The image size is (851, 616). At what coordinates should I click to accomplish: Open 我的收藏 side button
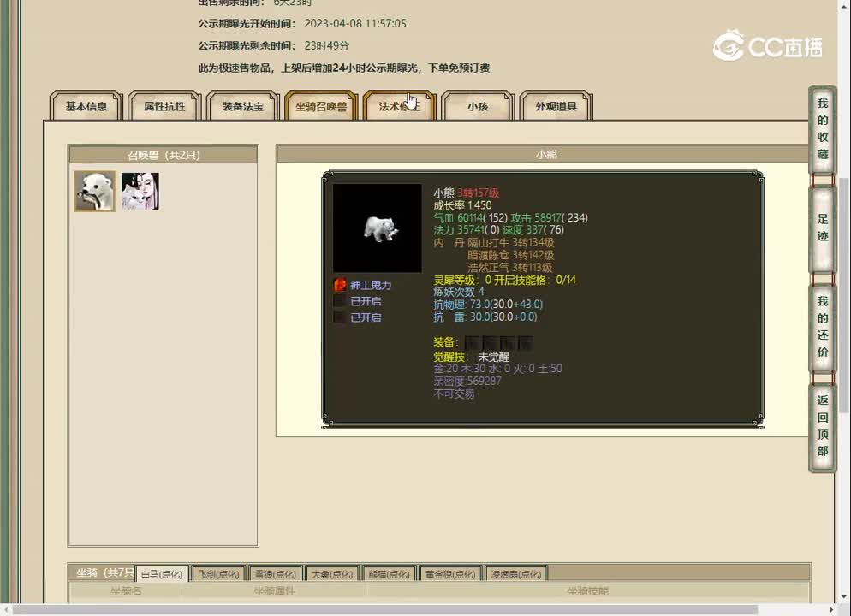pos(822,129)
